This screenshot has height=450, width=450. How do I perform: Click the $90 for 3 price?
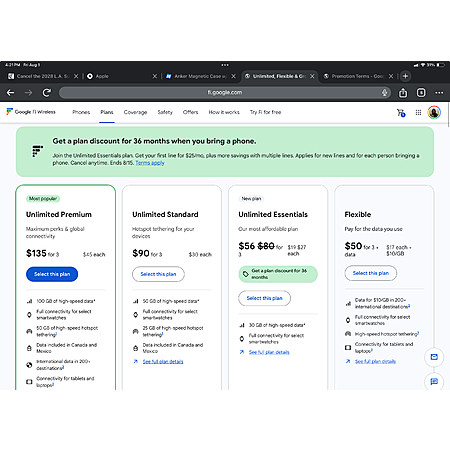click(x=147, y=254)
